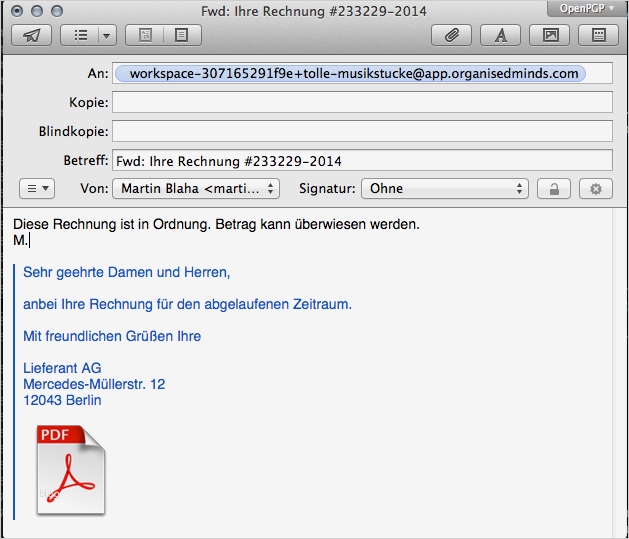
Task: Select the window title 'Fwd: Ihre Rechnung #233229-2014'
Action: [314, 11]
